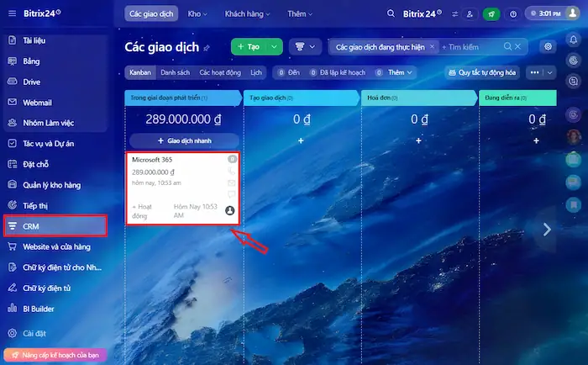
Task: Pin the Các giao dịch page title
Action: [207, 48]
